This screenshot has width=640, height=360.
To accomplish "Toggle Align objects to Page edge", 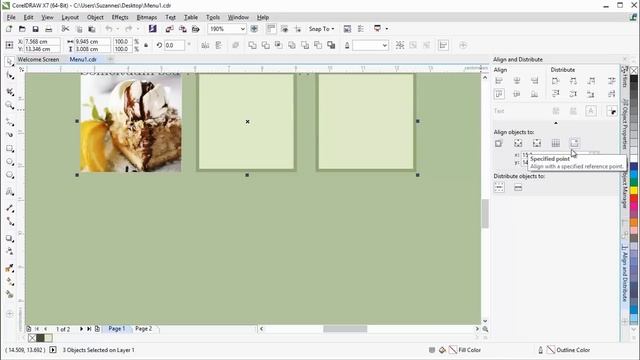I will 518,143.
